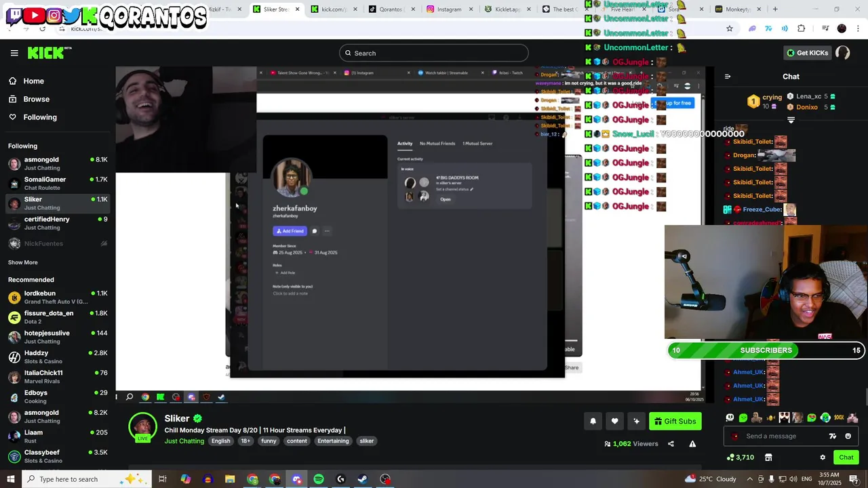The width and height of the screenshot is (868, 488).
Task: Open the user profile avatar menu
Action: tap(843, 53)
